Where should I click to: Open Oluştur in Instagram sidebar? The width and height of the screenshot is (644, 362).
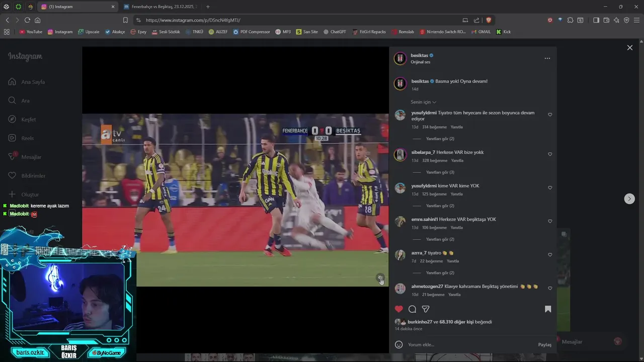(x=23, y=195)
